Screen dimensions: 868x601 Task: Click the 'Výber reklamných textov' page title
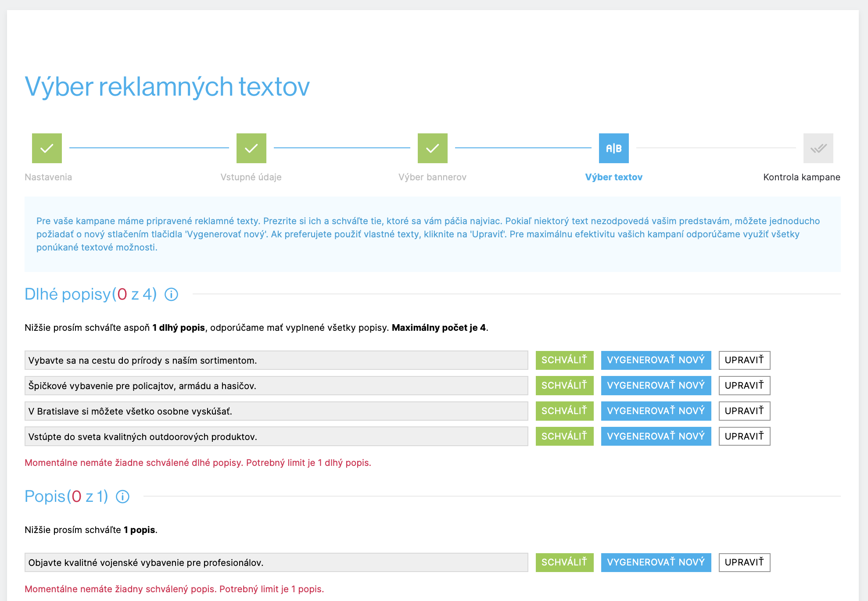tap(167, 87)
